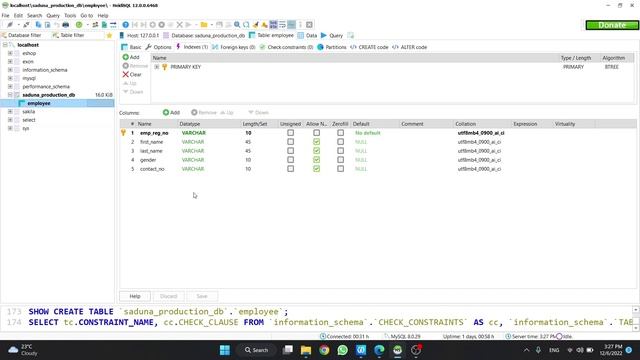Click the Remove column icon

pyautogui.click(x=194, y=112)
